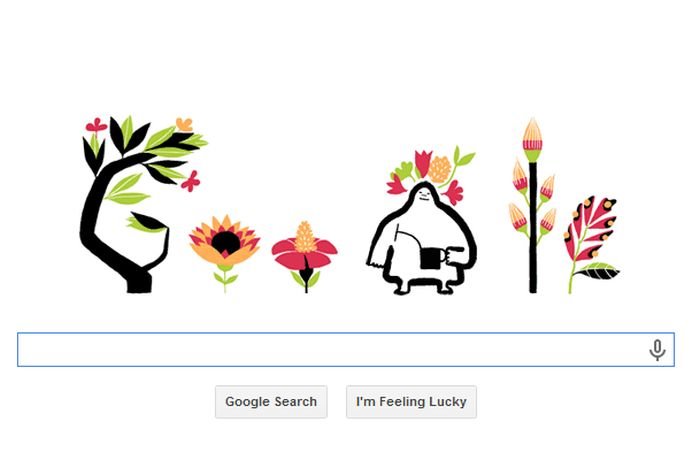Click the white creature holding a mug
The image size is (700, 460).
pos(422,239)
